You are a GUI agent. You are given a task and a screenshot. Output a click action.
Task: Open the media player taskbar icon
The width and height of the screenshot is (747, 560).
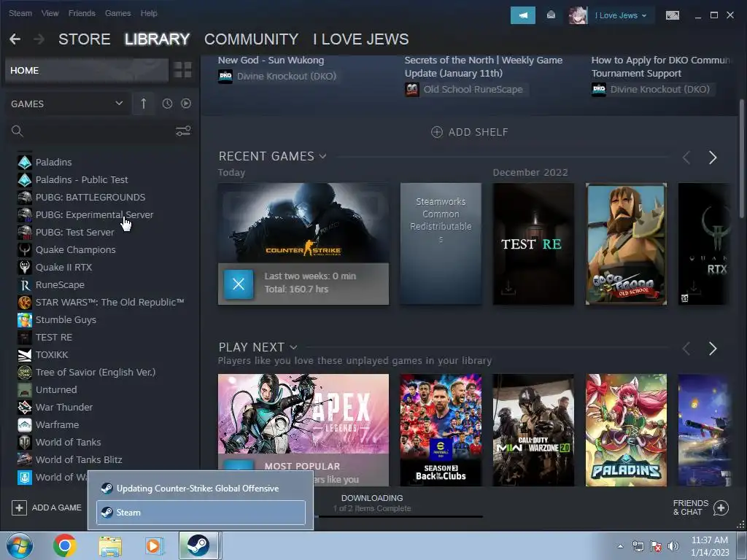pos(153,545)
